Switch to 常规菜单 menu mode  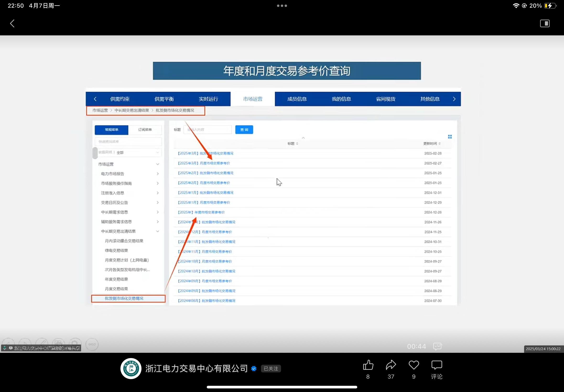pyautogui.click(x=111, y=130)
